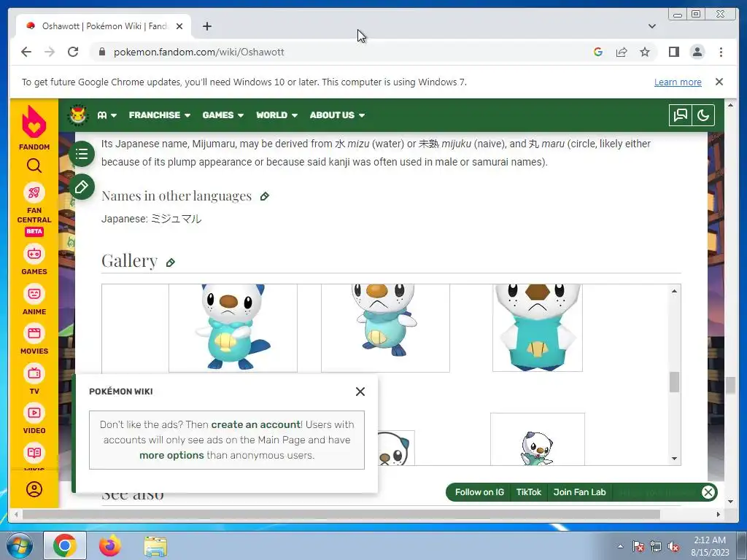The width and height of the screenshot is (747, 560).
Task: Close the Chrome update notification bar
Action: click(719, 82)
